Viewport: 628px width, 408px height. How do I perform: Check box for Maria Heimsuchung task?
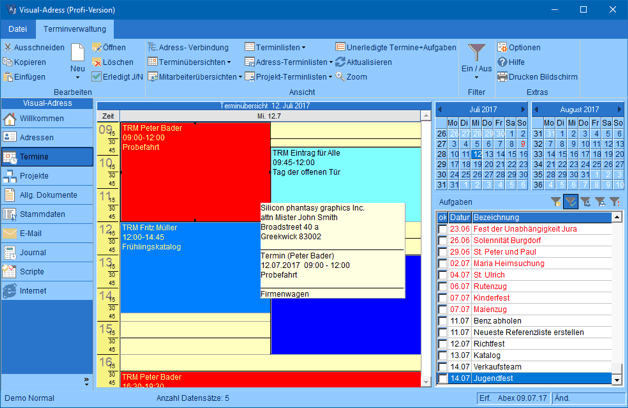442,264
